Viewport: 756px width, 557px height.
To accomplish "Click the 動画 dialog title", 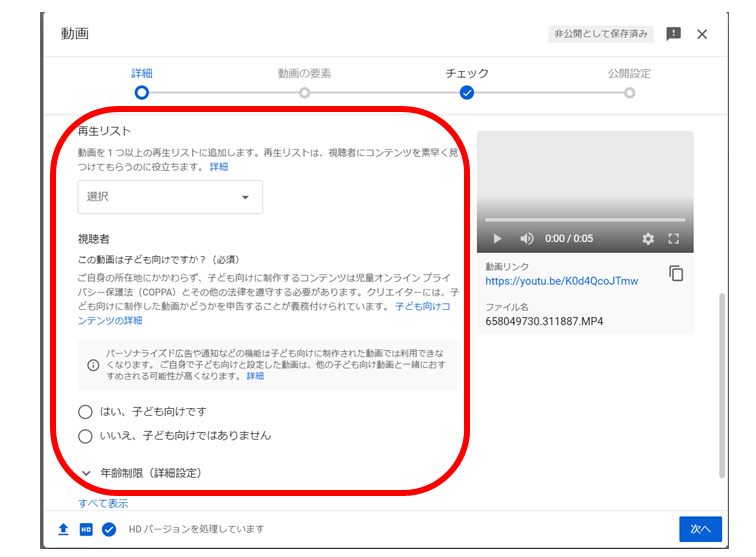I will click(75, 34).
